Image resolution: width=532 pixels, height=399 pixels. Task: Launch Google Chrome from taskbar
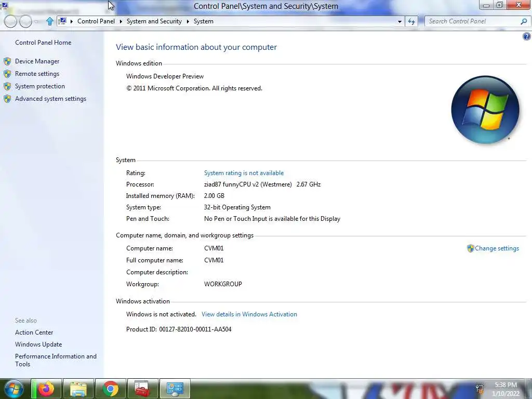tap(110, 389)
